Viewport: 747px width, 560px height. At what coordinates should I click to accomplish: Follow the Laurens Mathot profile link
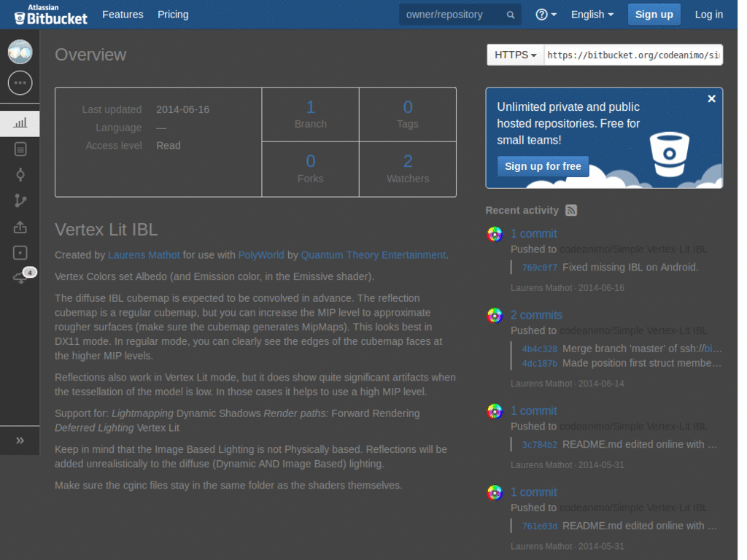[x=144, y=255]
